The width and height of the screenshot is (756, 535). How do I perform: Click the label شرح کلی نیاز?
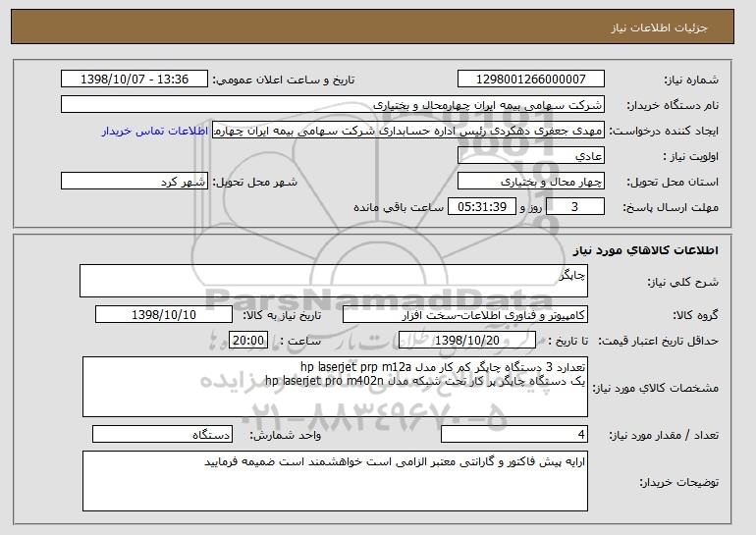(x=682, y=282)
